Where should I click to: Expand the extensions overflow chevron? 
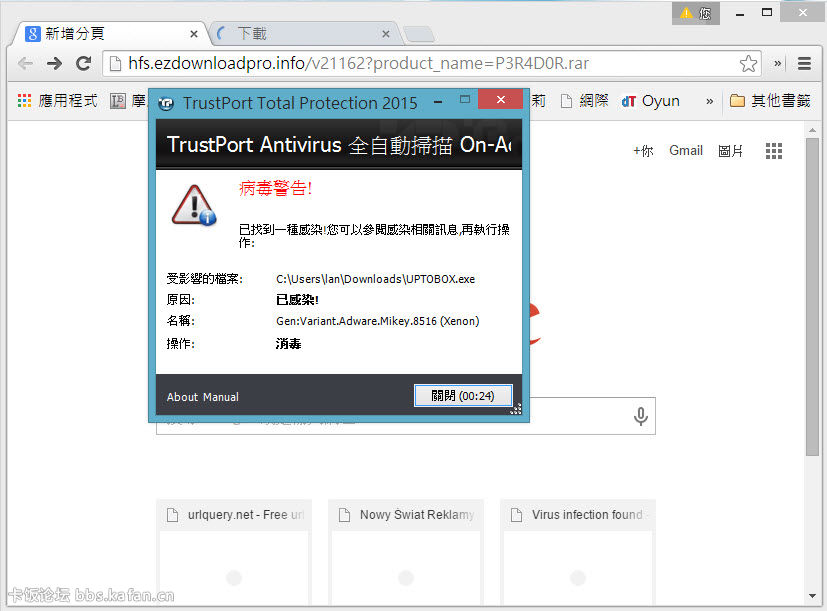[778, 64]
